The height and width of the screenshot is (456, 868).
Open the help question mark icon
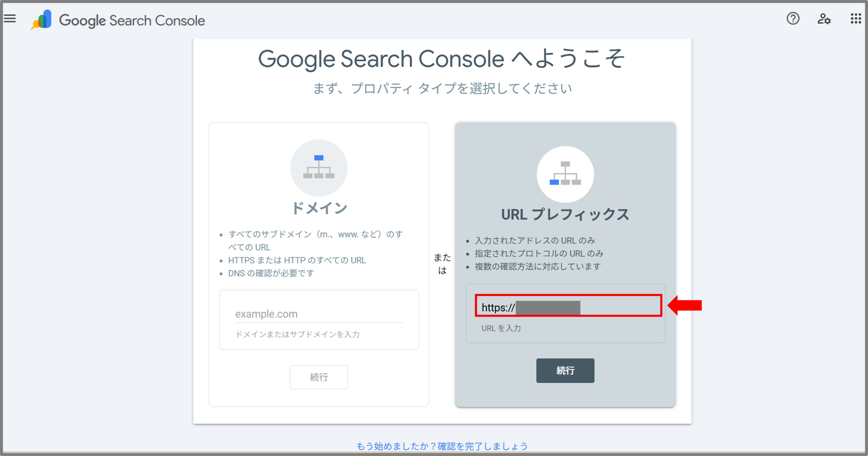pyautogui.click(x=793, y=18)
